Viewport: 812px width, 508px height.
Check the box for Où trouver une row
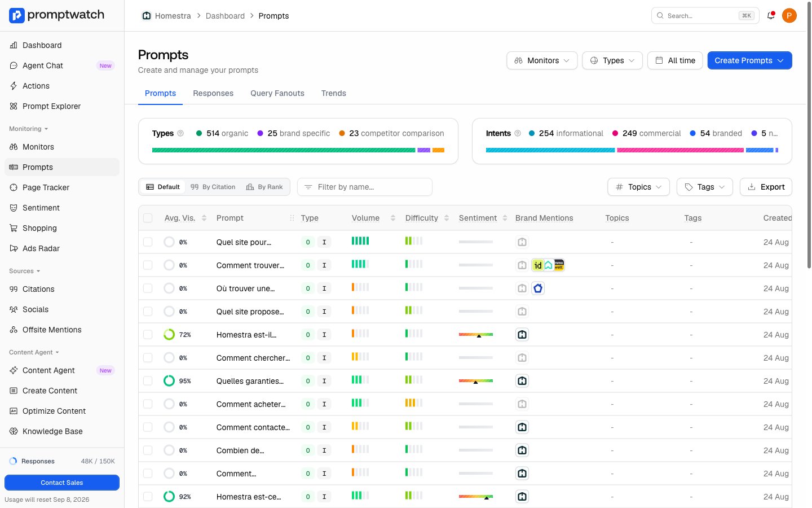click(148, 288)
